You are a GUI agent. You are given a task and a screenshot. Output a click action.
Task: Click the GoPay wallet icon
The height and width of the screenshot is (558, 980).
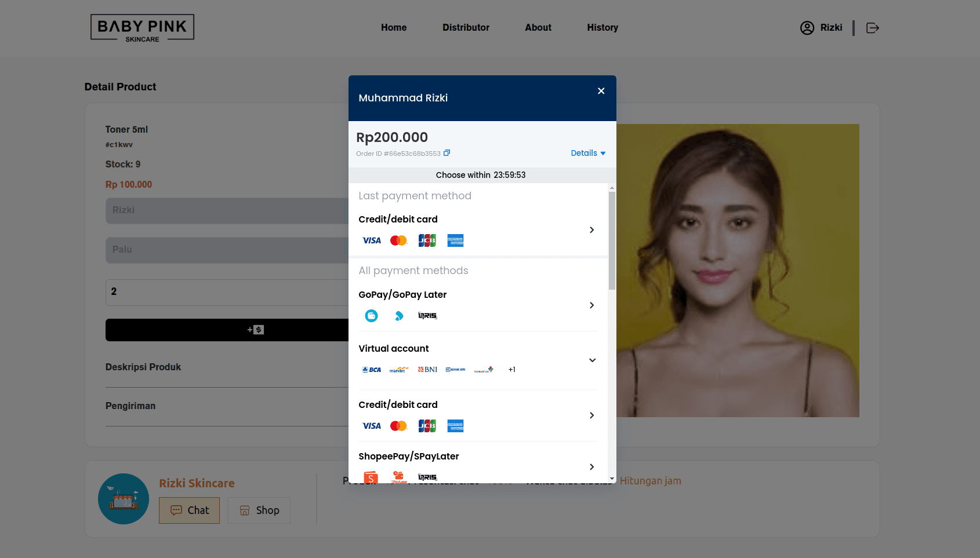pos(371,316)
